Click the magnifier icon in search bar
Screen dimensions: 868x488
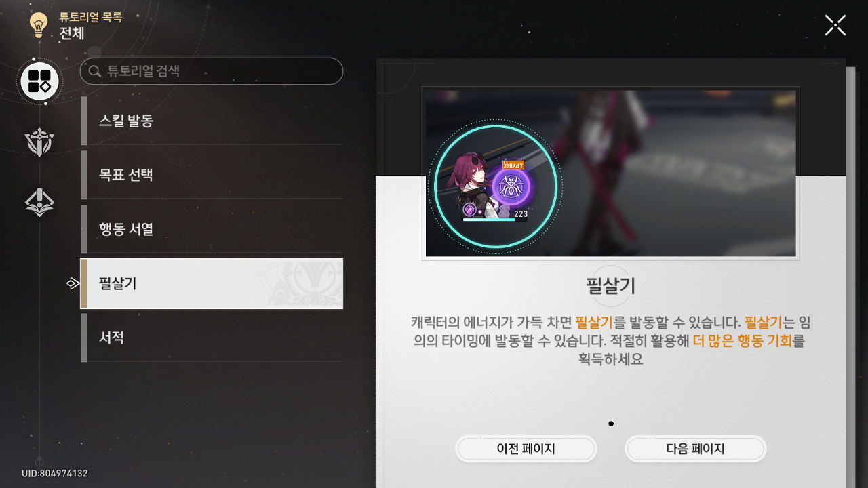pyautogui.click(x=95, y=71)
